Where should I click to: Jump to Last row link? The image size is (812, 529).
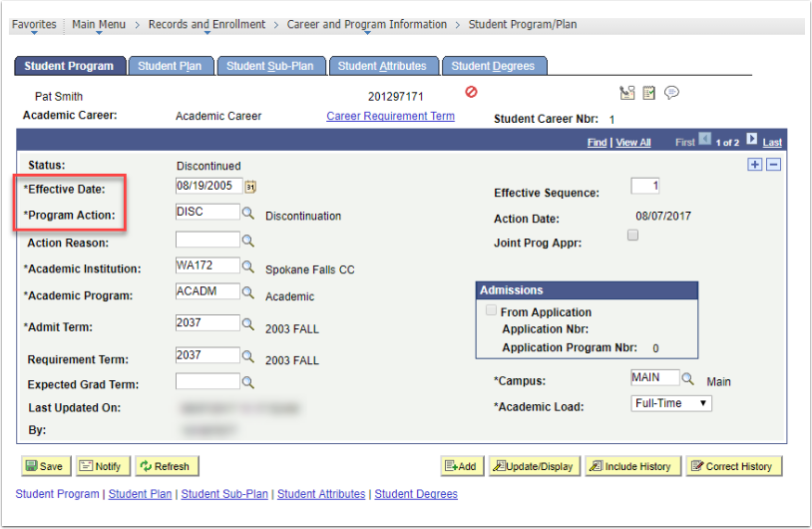pyautogui.click(x=772, y=143)
